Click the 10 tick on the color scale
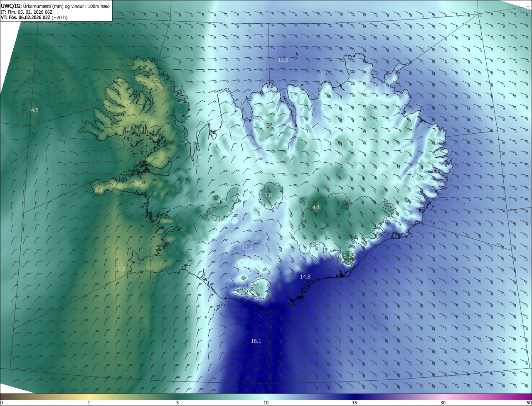532x406 pixels. 266,403
